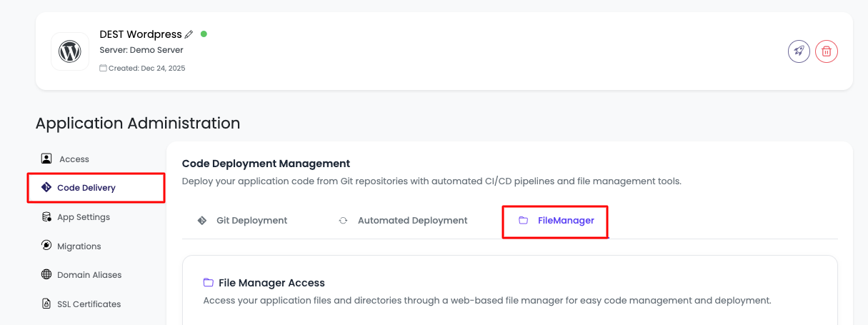Click the FileManager tab folder icon

[x=523, y=221]
